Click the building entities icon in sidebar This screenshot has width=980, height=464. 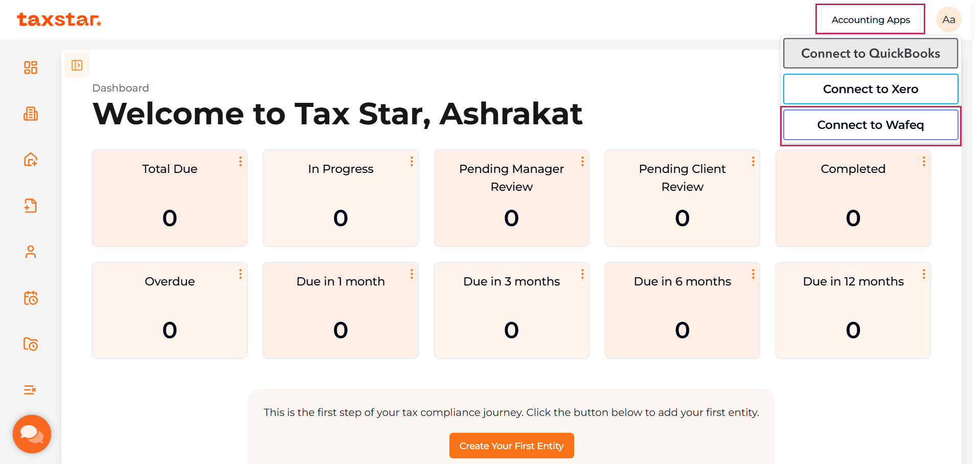click(31, 114)
